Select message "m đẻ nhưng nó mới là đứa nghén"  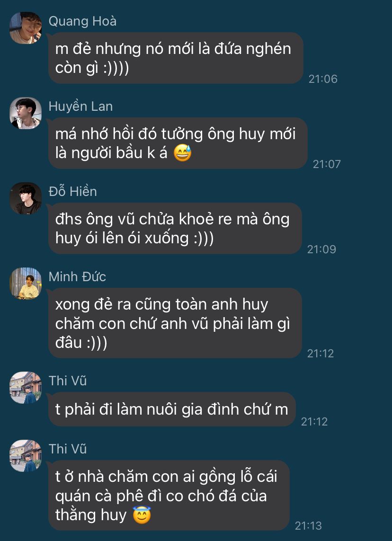[x=176, y=58]
